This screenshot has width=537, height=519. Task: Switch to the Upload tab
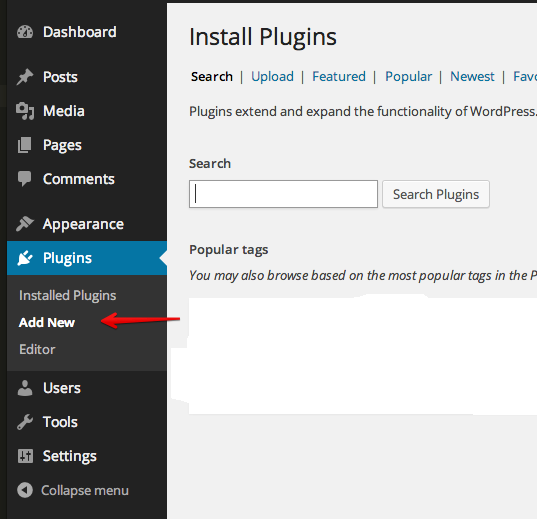pyautogui.click(x=272, y=76)
